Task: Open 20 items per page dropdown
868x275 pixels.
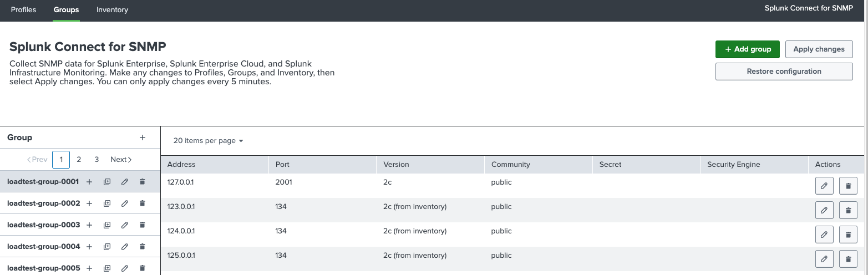Action: (209, 141)
